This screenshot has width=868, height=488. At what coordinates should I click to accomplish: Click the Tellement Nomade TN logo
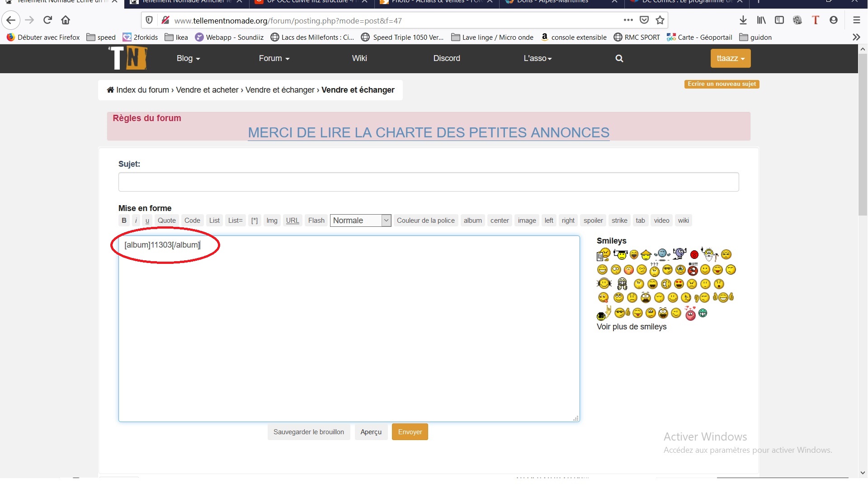pos(128,58)
